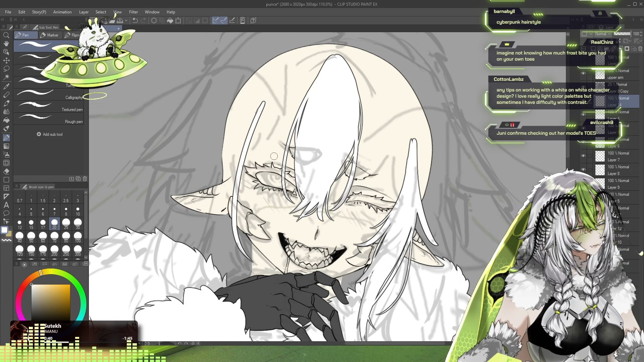Viewport: 644px width, 362px height.
Task: Open the layer color dropdown beside blending mode
Action: (x=587, y=34)
